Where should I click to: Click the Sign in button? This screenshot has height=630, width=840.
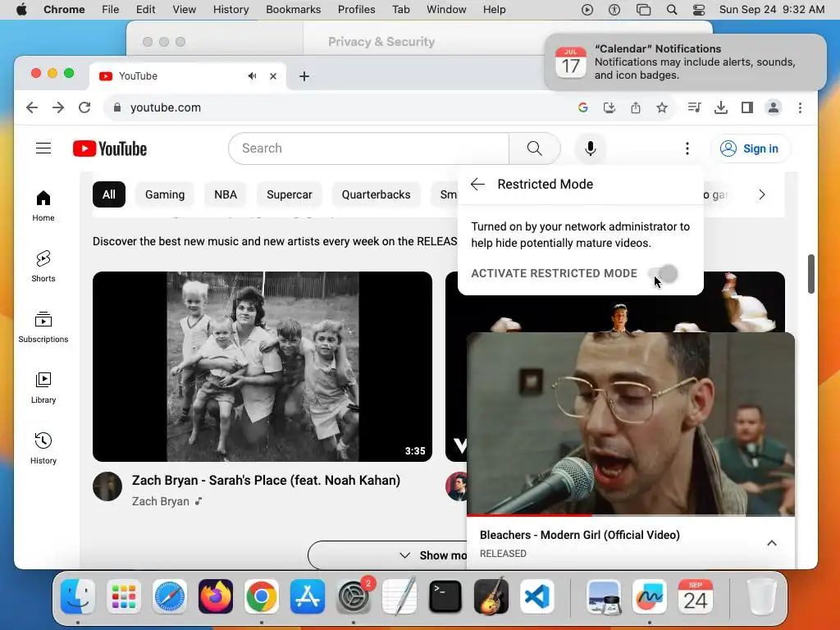coord(751,148)
